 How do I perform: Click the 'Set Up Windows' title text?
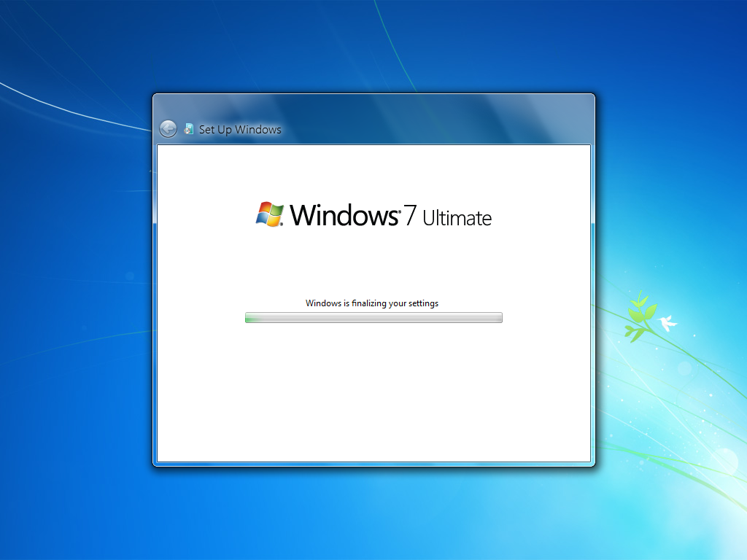(240, 130)
